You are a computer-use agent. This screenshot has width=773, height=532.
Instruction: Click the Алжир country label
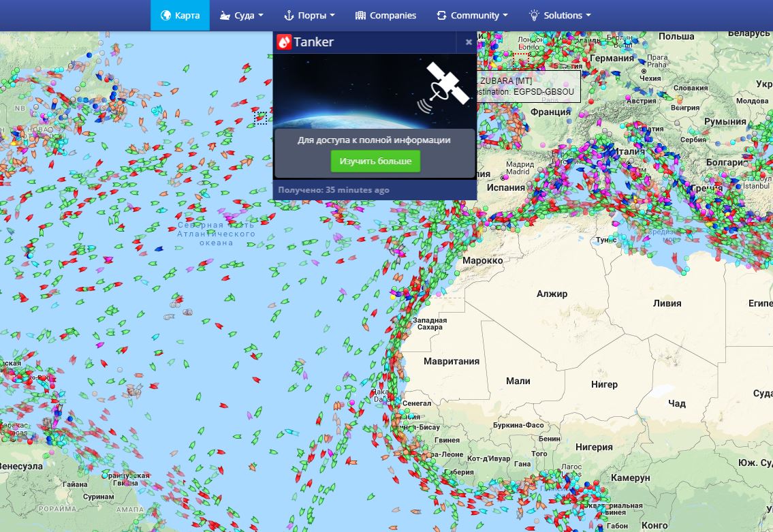(552, 294)
